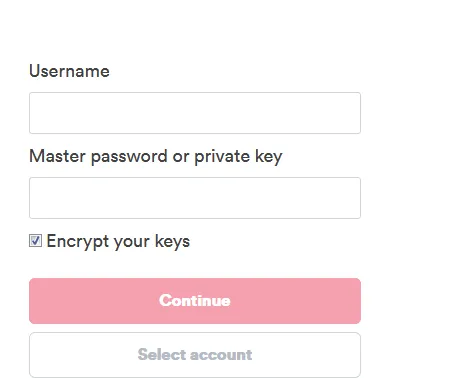This screenshot has width=458, height=378.
Task: Click the grey Select account text
Action: [195, 355]
